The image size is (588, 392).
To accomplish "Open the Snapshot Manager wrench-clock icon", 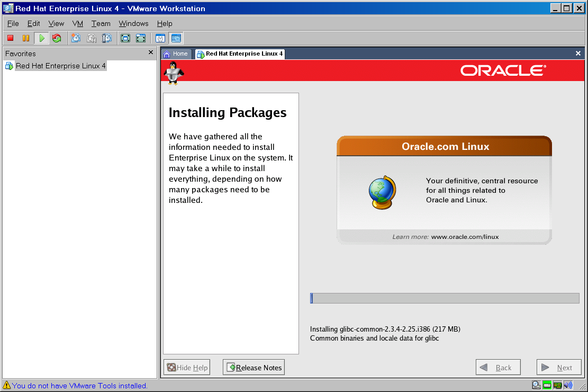I will (x=107, y=38).
